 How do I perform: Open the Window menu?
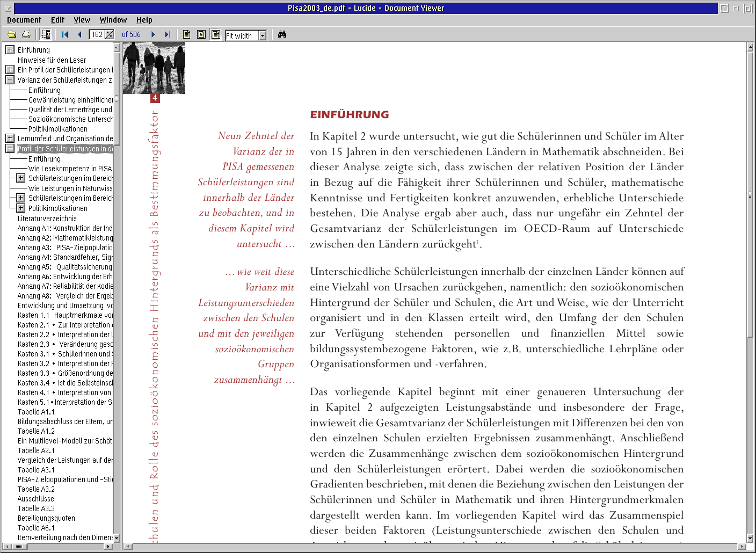pyautogui.click(x=113, y=20)
